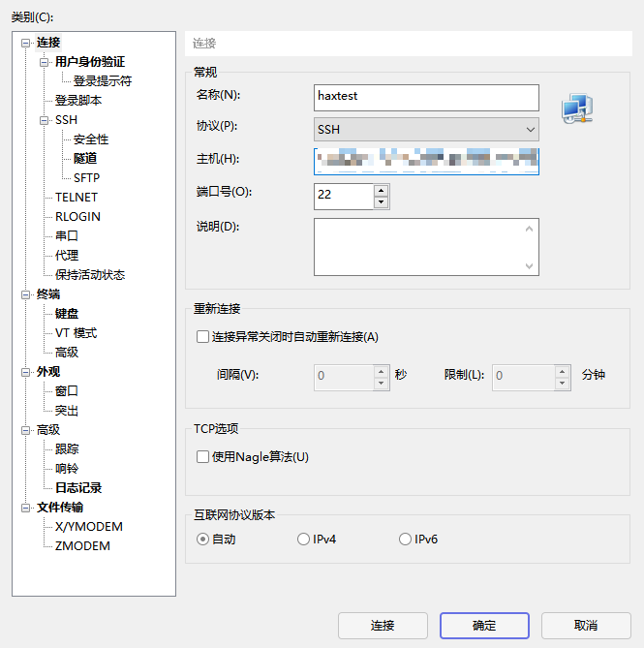Collapse the 文件传输 tree node
This screenshot has height=648, width=644.
pyautogui.click(x=25, y=508)
